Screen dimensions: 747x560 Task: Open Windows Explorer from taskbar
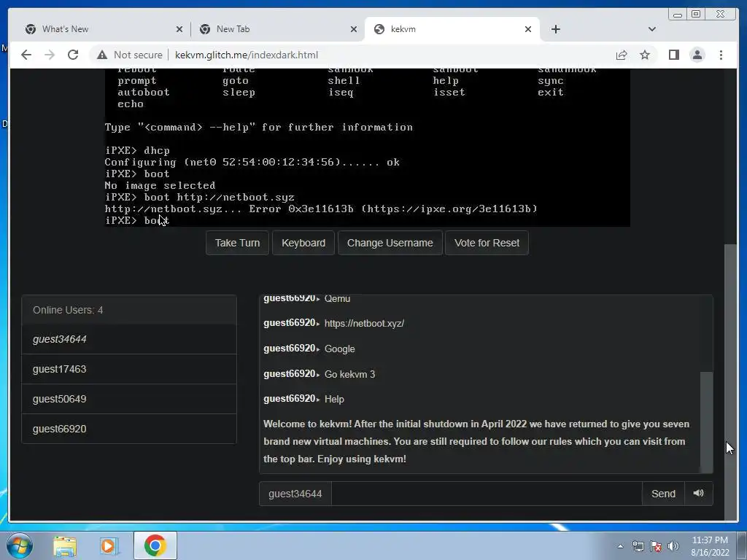(65, 545)
